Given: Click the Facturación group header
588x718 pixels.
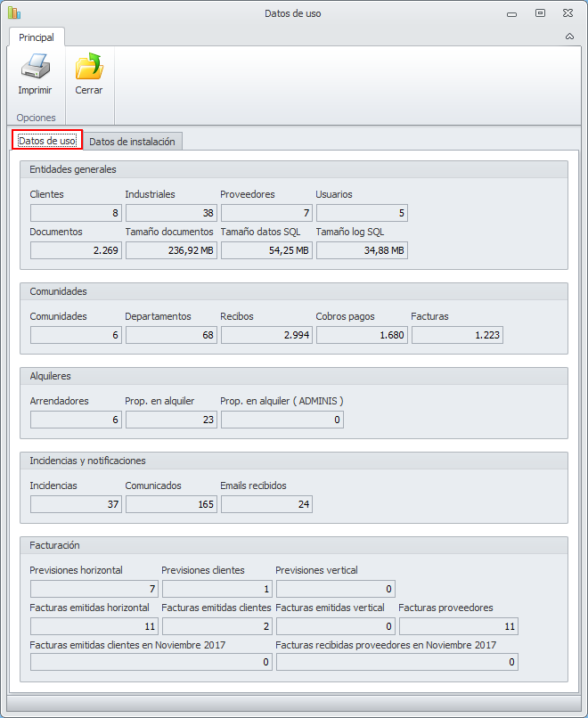Looking at the screenshot, I should pos(294,545).
